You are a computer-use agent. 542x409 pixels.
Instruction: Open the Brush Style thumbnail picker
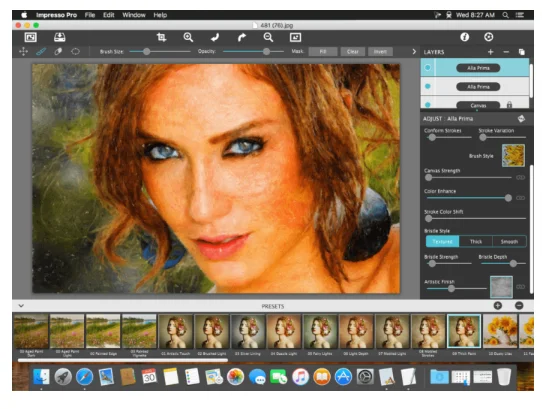pyautogui.click(x=513, y=156)
